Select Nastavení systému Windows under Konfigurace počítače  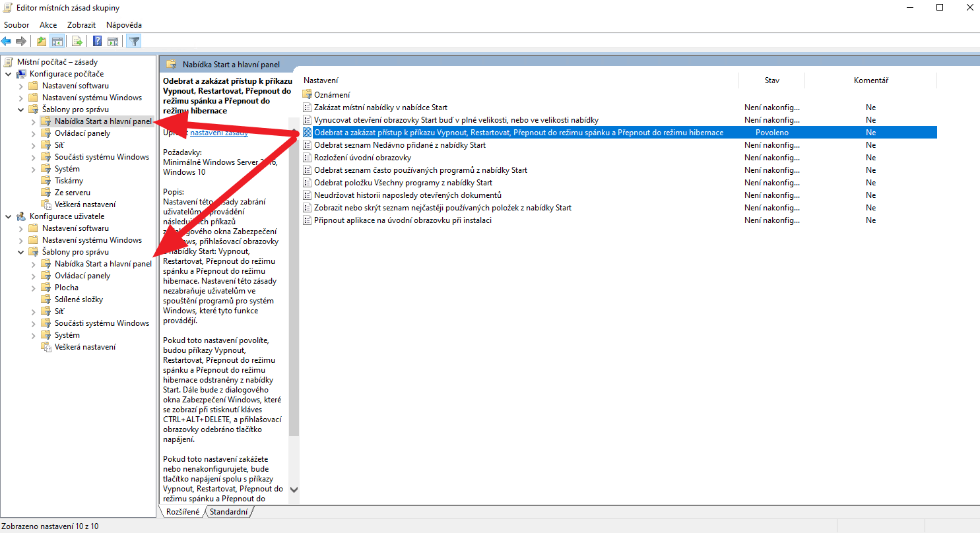tap(92, 98)
